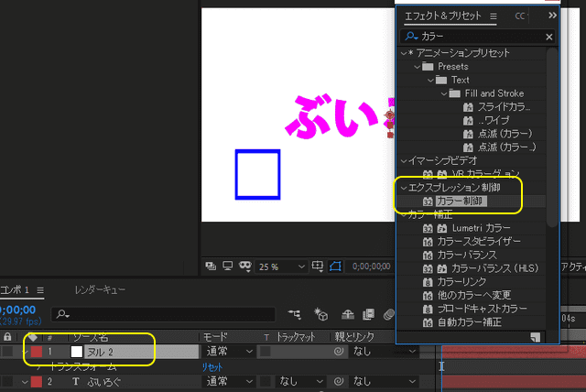Viewport: 586px width, 392px height.
Task: Select the カラーバランス (HLS) effect
Action: click(495, 268)
